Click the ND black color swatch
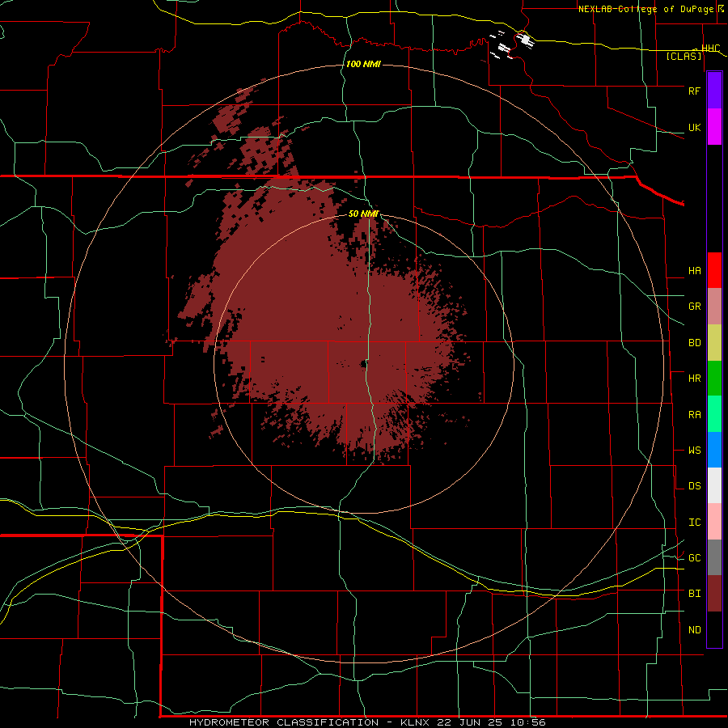This screenshot has width=728, height=728. 714,629
